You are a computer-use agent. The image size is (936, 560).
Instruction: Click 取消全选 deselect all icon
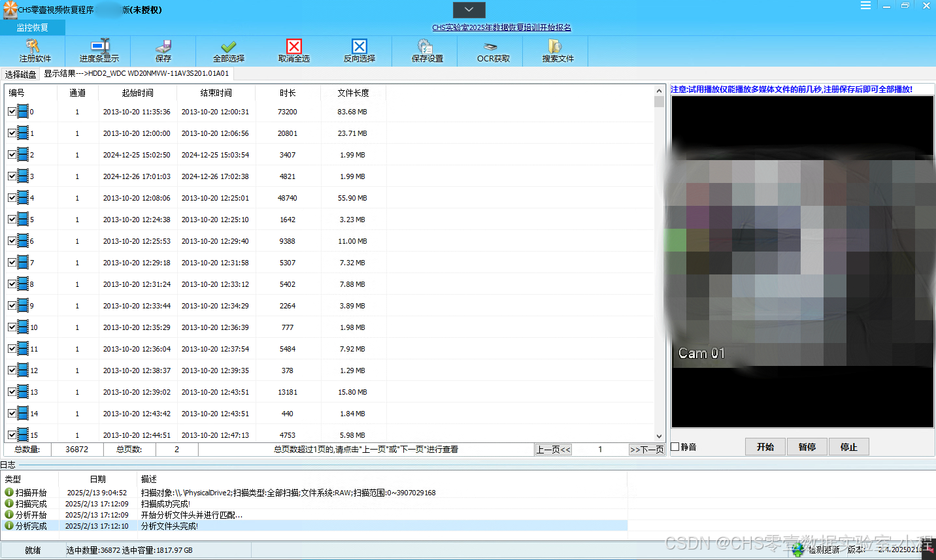(294, 46)
